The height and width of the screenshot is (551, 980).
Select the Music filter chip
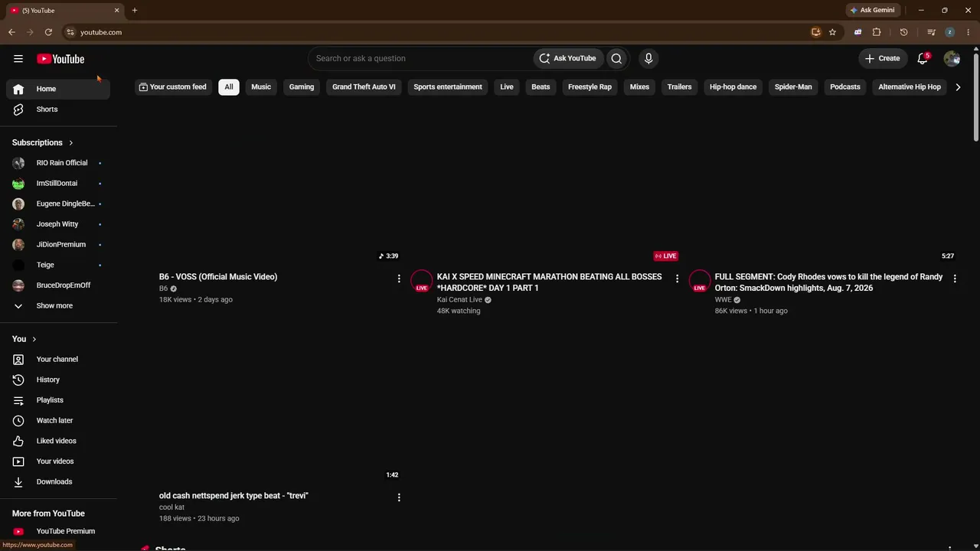click(x=261, y=87)
